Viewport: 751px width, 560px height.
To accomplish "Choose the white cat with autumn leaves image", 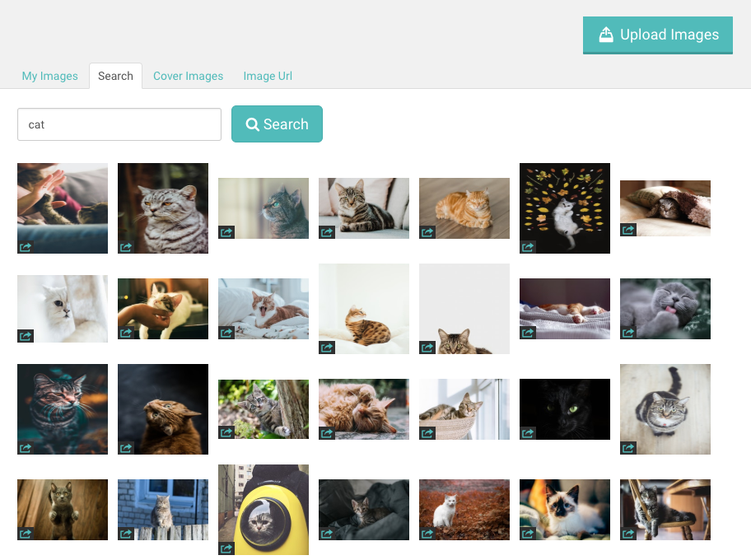I will (565, 208).
